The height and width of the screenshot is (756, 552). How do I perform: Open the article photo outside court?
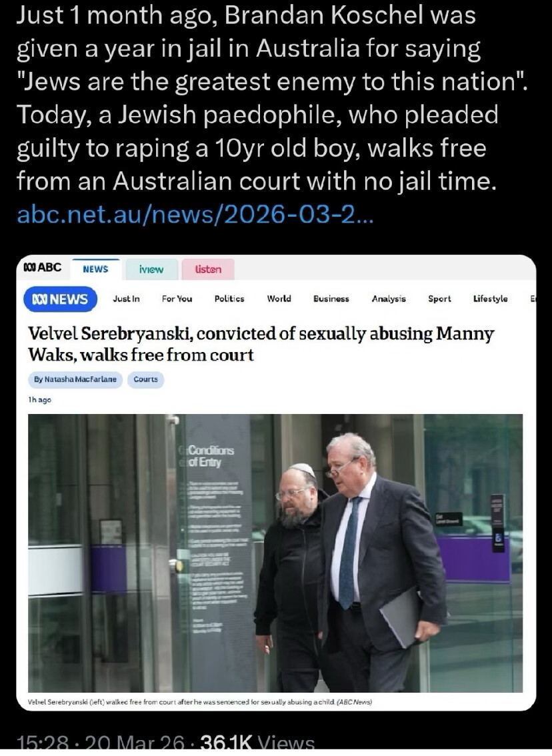pyautogui.click(x=275, y=553)
